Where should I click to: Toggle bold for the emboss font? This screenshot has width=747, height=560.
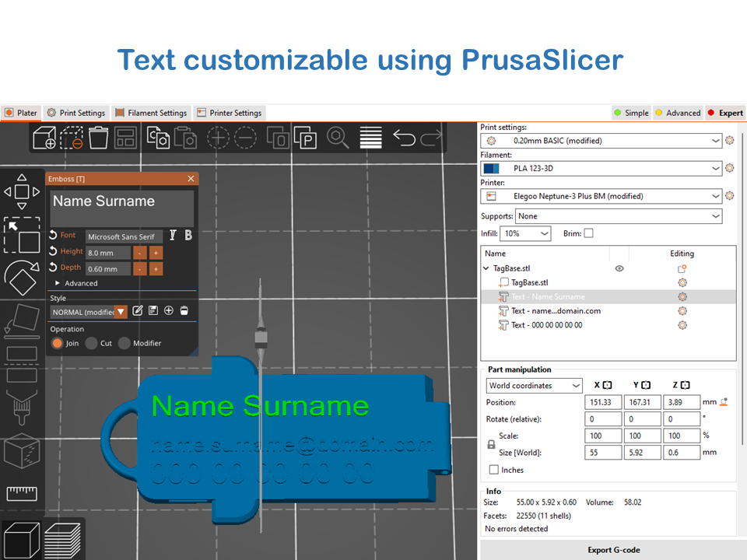pos(187,236)
